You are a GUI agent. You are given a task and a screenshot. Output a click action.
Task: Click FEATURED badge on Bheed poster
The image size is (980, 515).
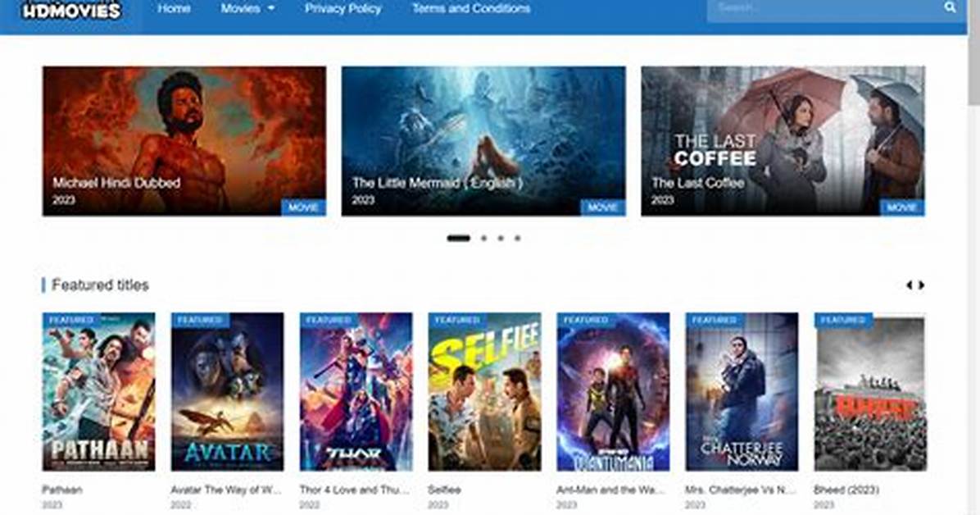[x=843, y=320]
